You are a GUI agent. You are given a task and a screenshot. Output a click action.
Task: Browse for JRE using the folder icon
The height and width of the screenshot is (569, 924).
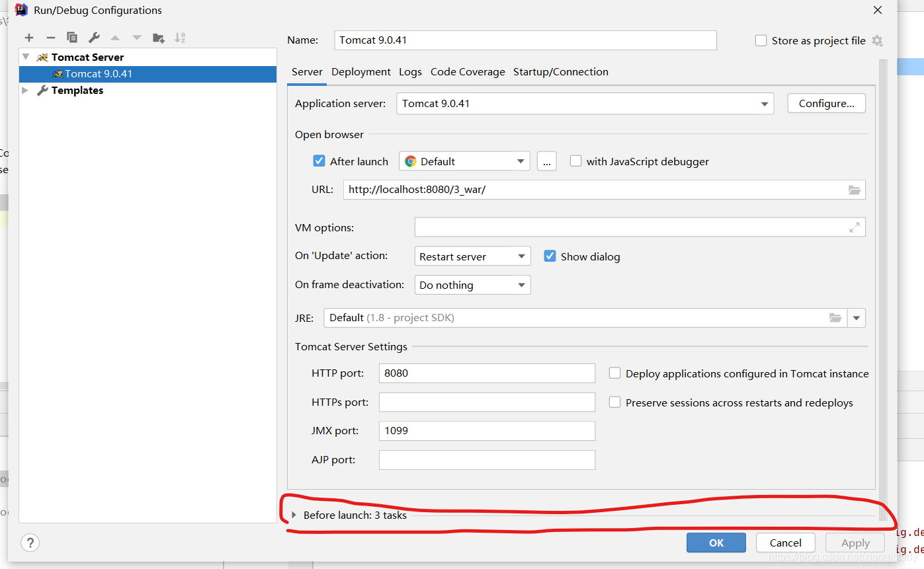coord(835,318)
